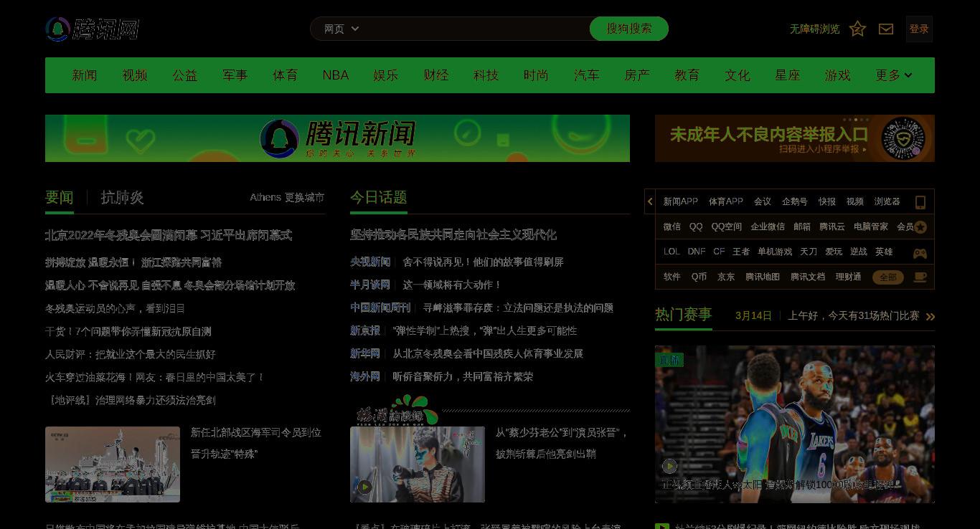The width and height of the screenshot is (980, 529).
Task: Open LOL game link
Action: click(x=672, y=252)
